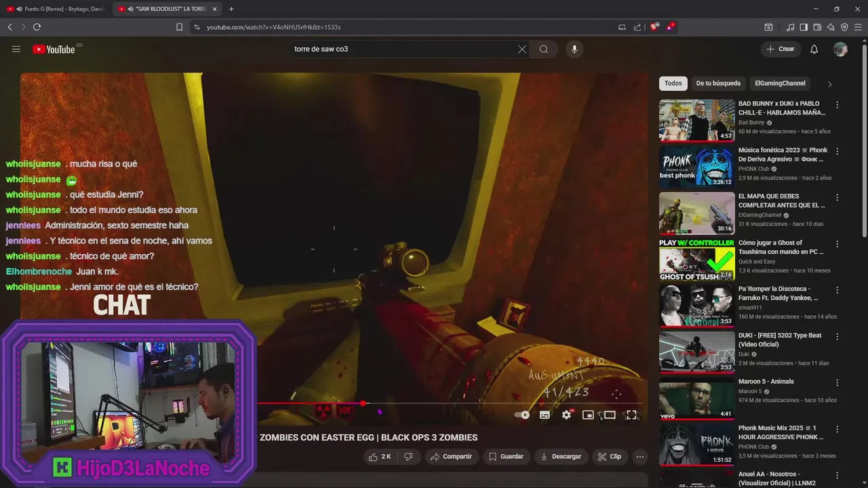Open more actions ellipsis below video
868x488 pixels.
639,457
